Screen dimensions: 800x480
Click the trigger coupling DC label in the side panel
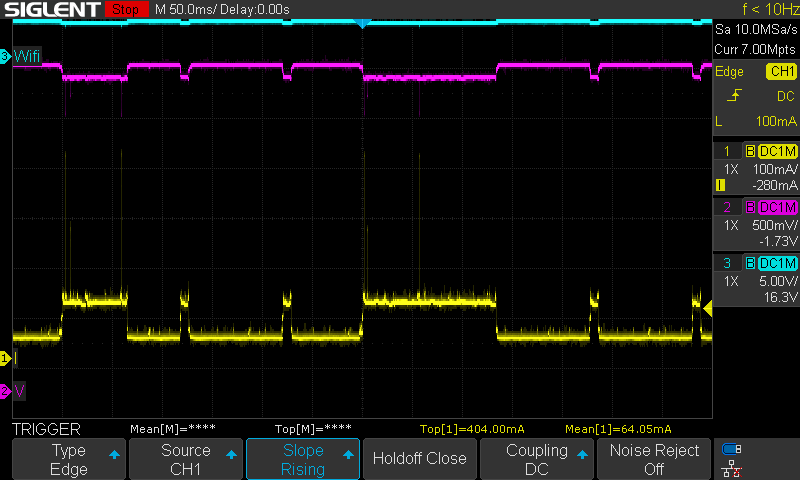pyautogui.click(x=786, y=96)
